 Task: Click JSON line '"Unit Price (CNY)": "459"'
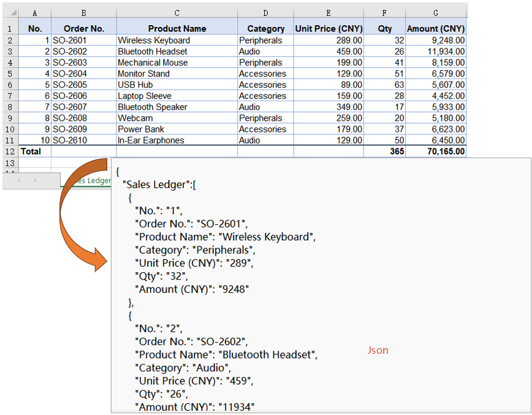point(194,381)
